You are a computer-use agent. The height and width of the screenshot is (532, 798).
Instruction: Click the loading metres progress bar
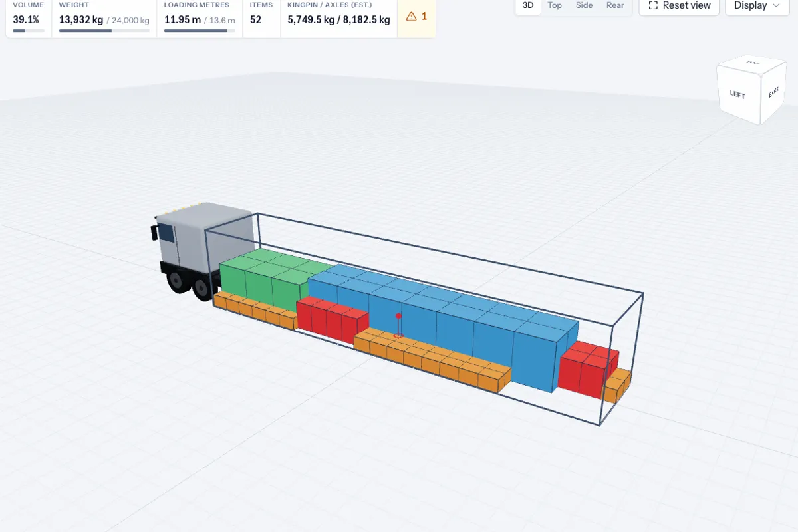point(199,31)
